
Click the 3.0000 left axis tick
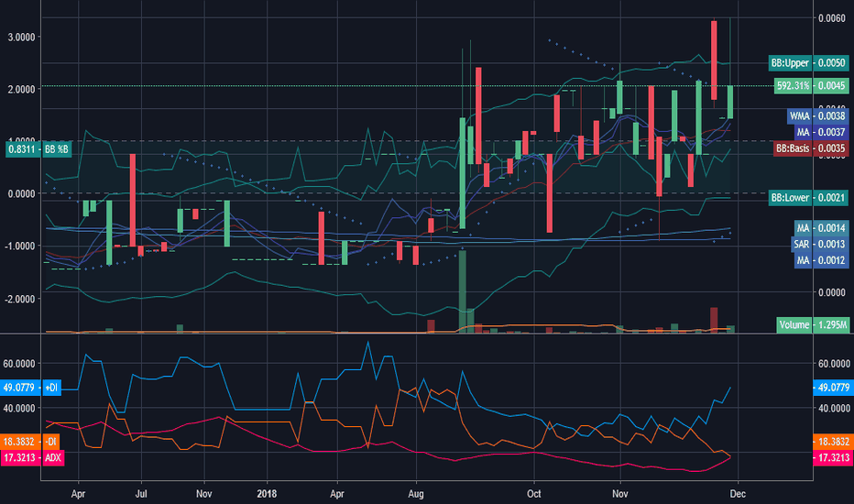pyautogui.click(x=22, y=37)
